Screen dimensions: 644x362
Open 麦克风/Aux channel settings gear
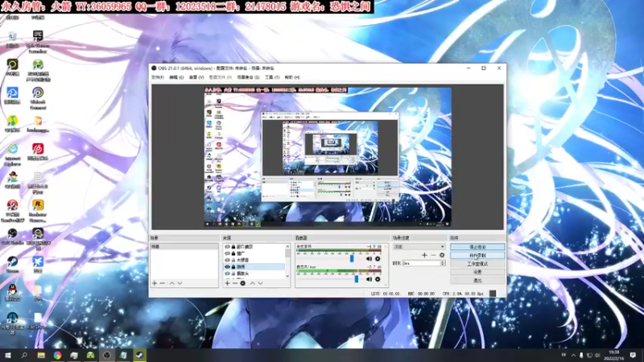[x=378, y=279]
